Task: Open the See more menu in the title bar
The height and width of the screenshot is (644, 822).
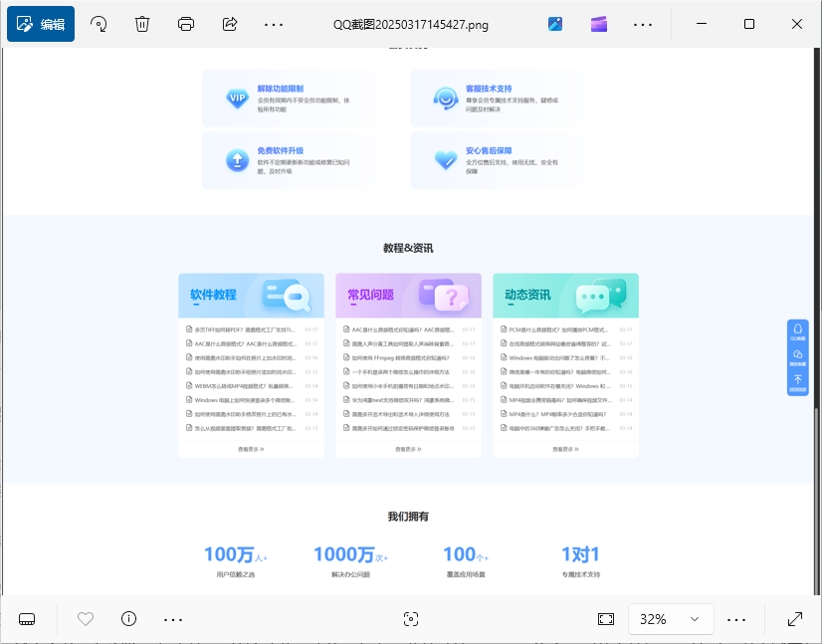Action: pyautogui.click(x=274, y=23)
